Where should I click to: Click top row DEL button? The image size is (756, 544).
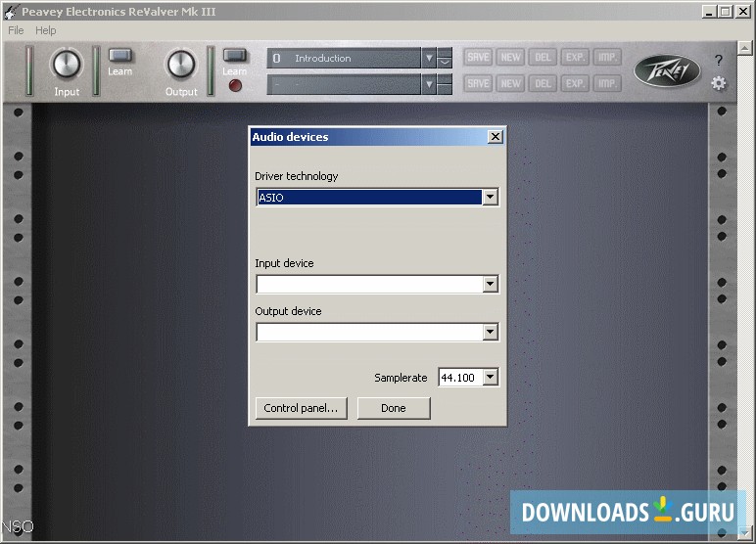click(543, 58)
